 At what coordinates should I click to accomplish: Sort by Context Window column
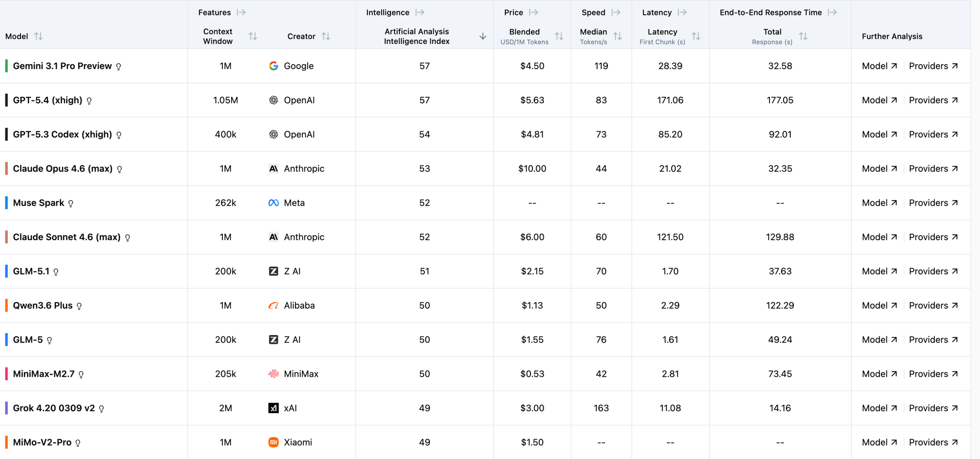pyautogui.click(x=253, y=36)
